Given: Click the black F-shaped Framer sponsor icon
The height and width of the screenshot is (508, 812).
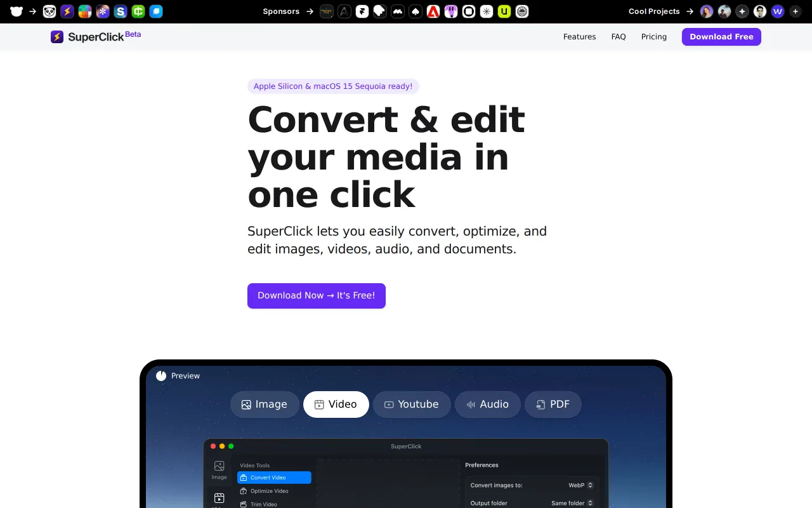Looking at the screenshot, I should click(x=362, y=11).
